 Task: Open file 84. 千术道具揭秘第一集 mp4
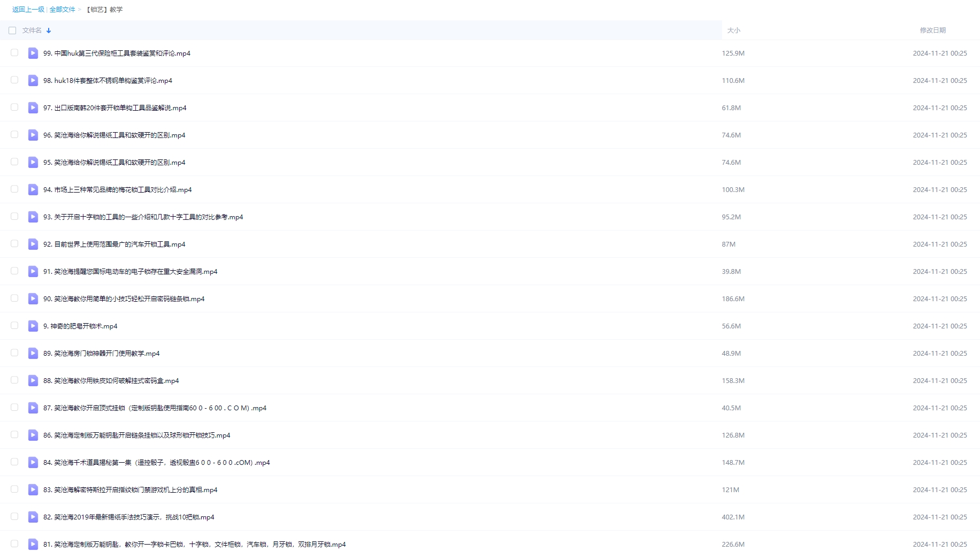156,463
